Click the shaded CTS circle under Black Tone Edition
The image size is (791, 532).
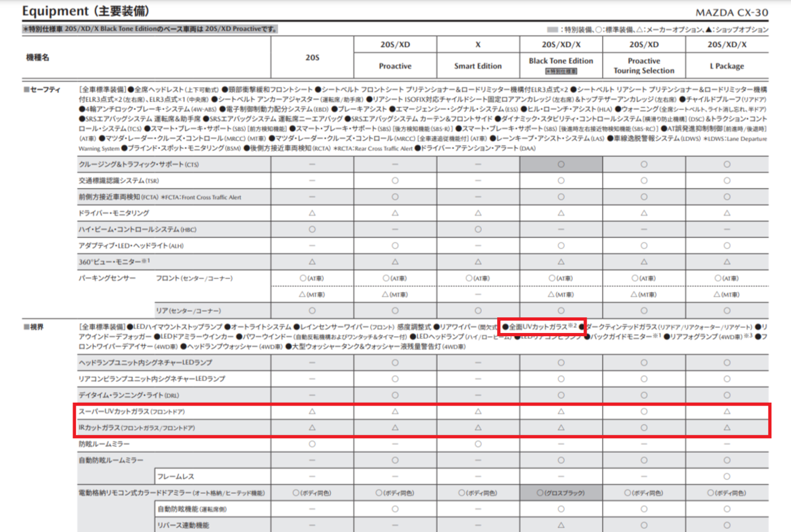[x=561, y=164]
